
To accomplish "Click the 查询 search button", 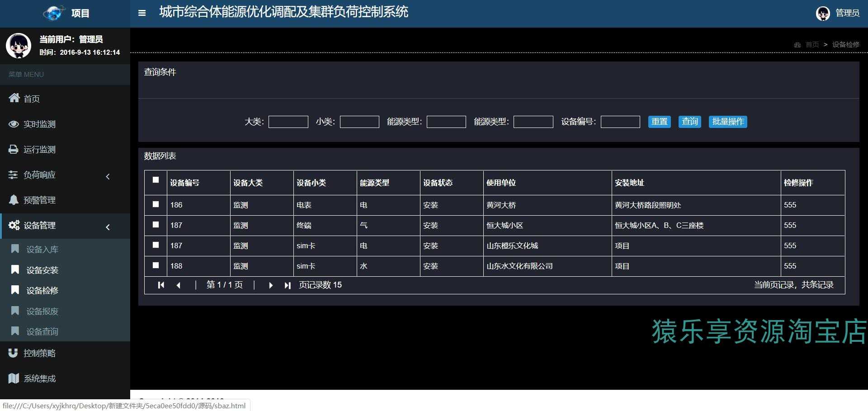I will tap(689, 122).
